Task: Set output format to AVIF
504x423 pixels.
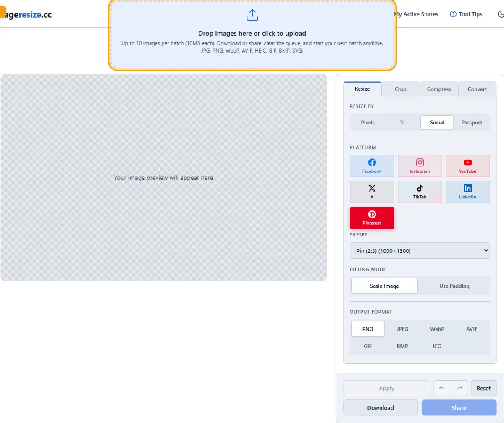Action: tap(472, 329)
